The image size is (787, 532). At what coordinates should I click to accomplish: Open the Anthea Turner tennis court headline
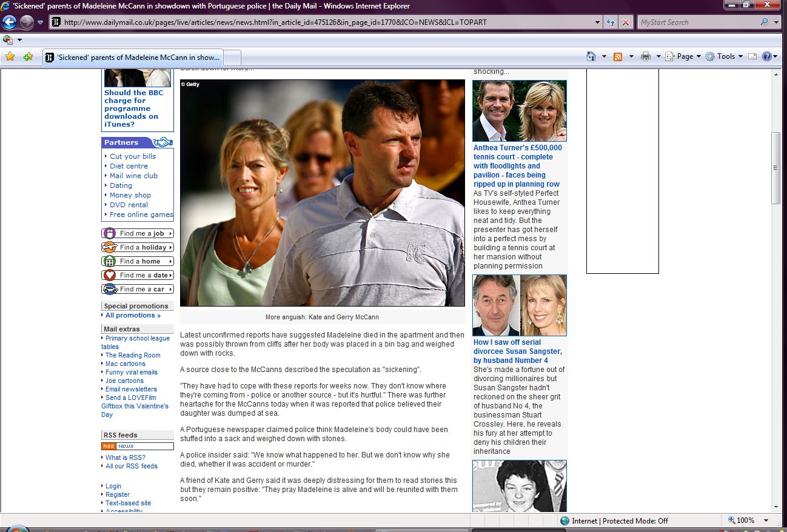click(517, 165)
